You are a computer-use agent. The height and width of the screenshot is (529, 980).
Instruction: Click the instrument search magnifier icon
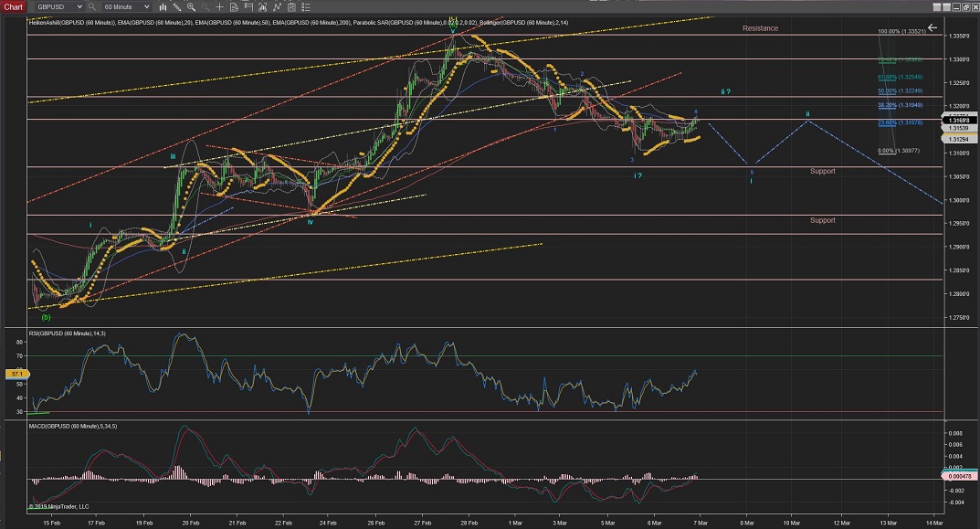click(90, 6)
